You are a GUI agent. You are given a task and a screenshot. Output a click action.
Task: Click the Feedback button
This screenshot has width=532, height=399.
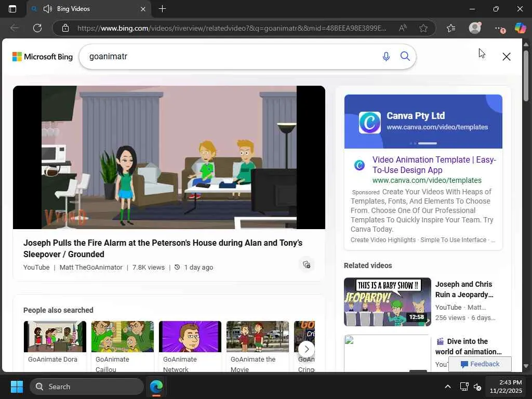pos(480,364)
